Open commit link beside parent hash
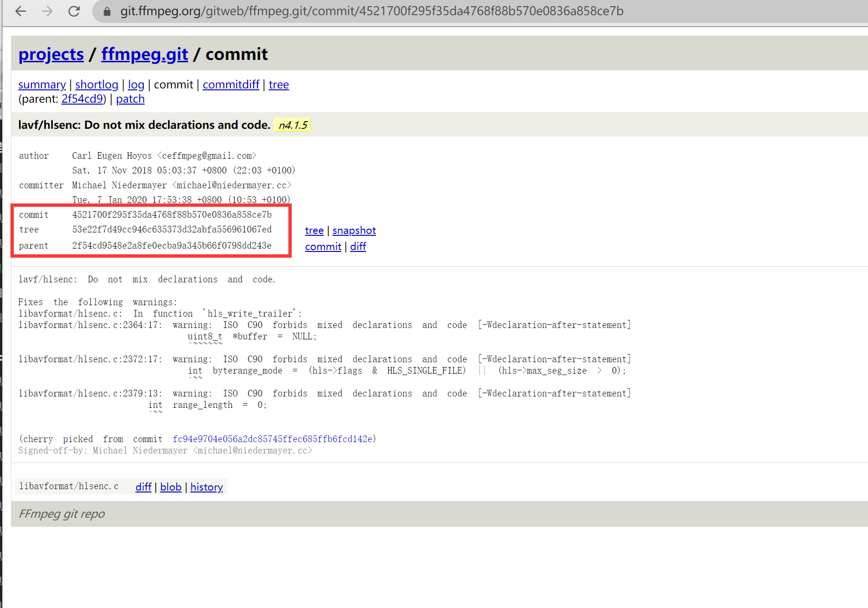The image size is (868, 608). click(323, 247)
